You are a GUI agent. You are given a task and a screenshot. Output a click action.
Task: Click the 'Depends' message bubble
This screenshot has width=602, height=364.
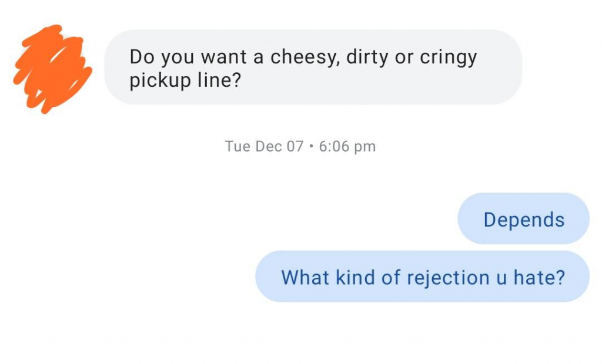[523, 219]
